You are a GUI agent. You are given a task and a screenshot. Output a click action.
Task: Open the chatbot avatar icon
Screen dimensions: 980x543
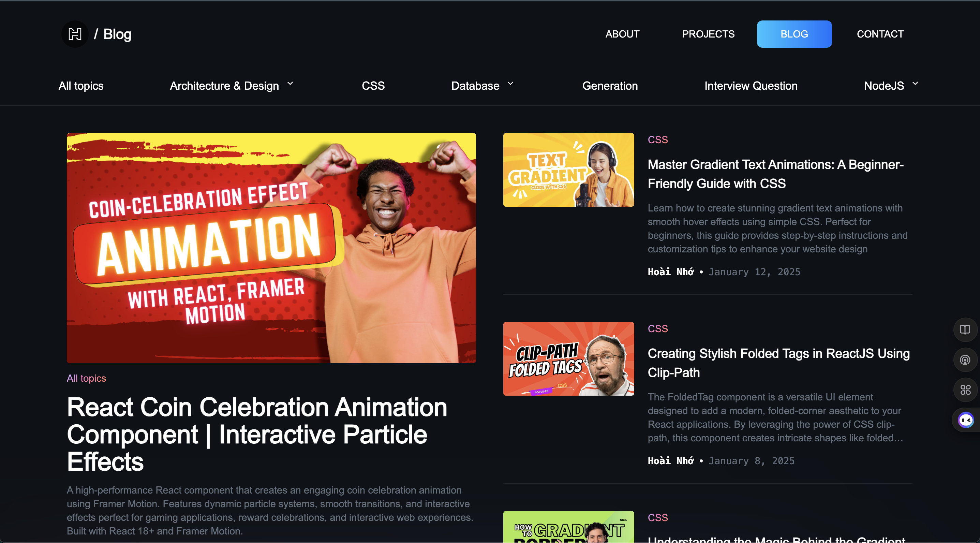pyautogui.click(x=966, y=420)
